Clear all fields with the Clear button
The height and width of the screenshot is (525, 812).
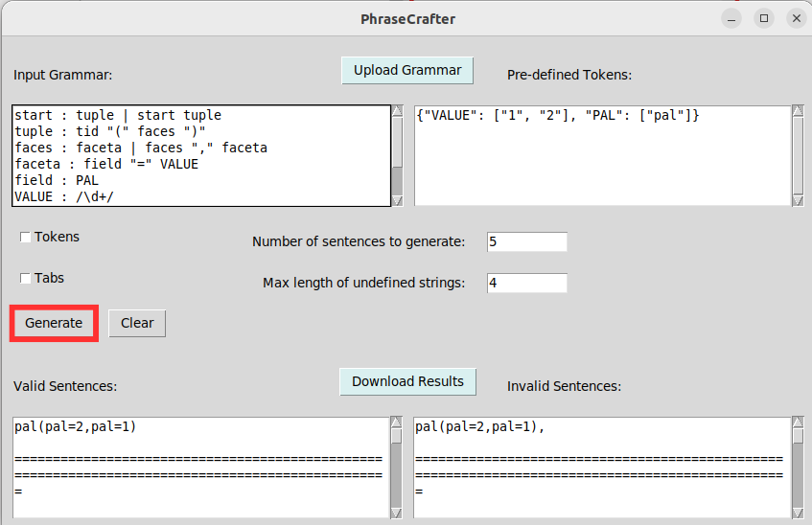137,323
